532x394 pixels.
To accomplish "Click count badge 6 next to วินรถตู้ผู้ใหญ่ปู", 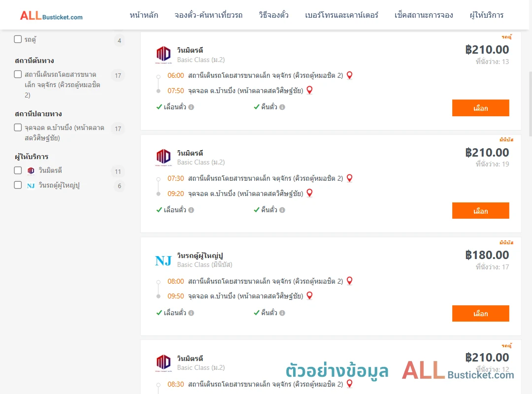I will pos(119,186).
